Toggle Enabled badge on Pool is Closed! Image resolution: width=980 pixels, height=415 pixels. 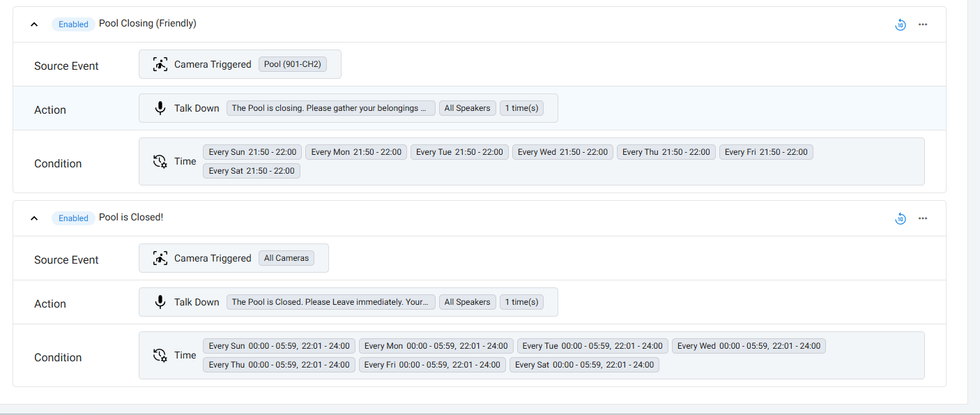pos(73,218)
